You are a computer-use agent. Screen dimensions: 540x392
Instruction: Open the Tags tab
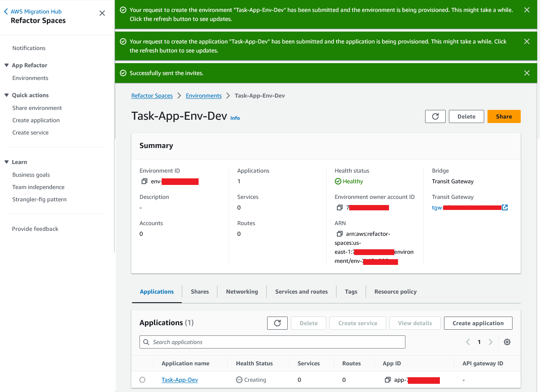tap(351, 292)
